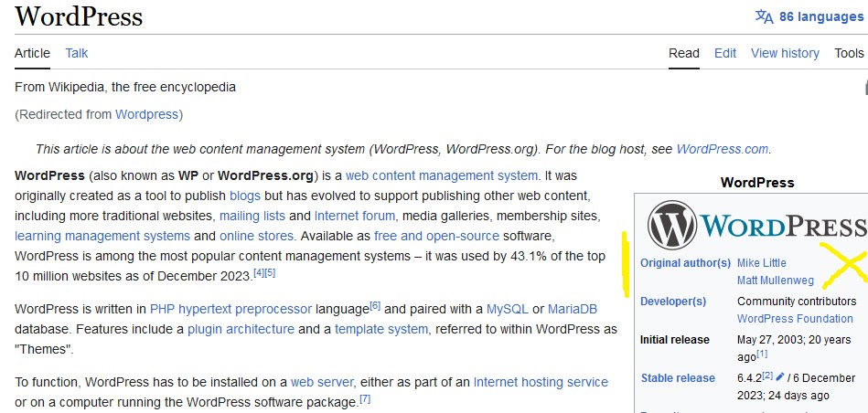Click the Edit tab
Viewport: 868px width, 413px height.
[725, 53]
